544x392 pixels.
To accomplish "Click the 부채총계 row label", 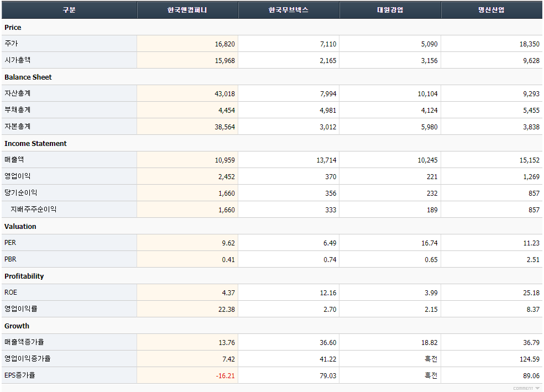I will tap(17, 110).
